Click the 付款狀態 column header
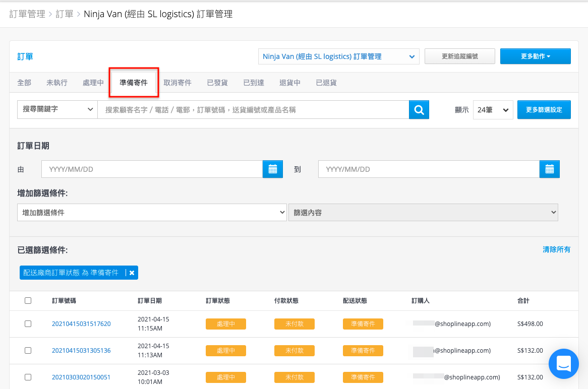588x389 pixels. (x=286, y=300)
